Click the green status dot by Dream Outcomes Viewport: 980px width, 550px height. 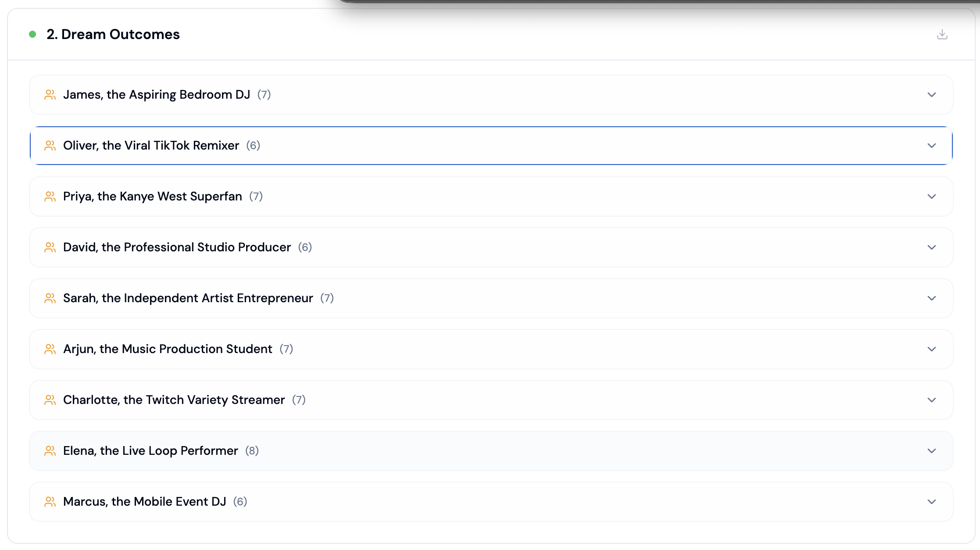tap(32, 34)
